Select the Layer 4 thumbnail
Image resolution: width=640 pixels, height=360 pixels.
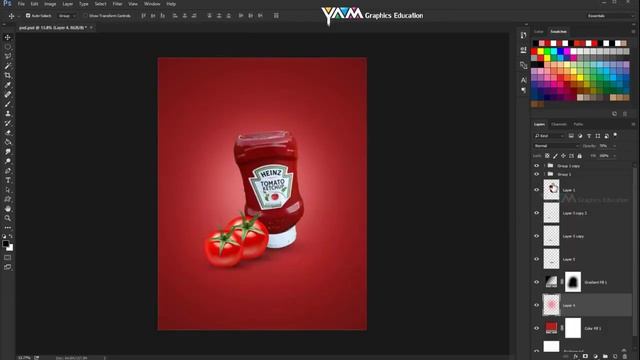551,305
